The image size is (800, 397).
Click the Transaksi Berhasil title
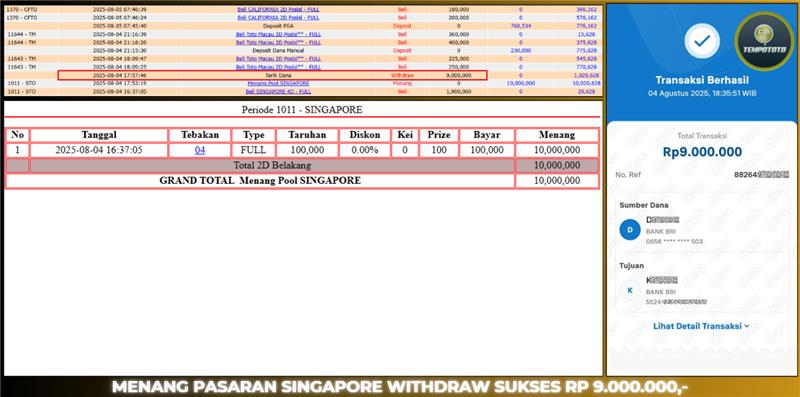click(x=702, y=80)
